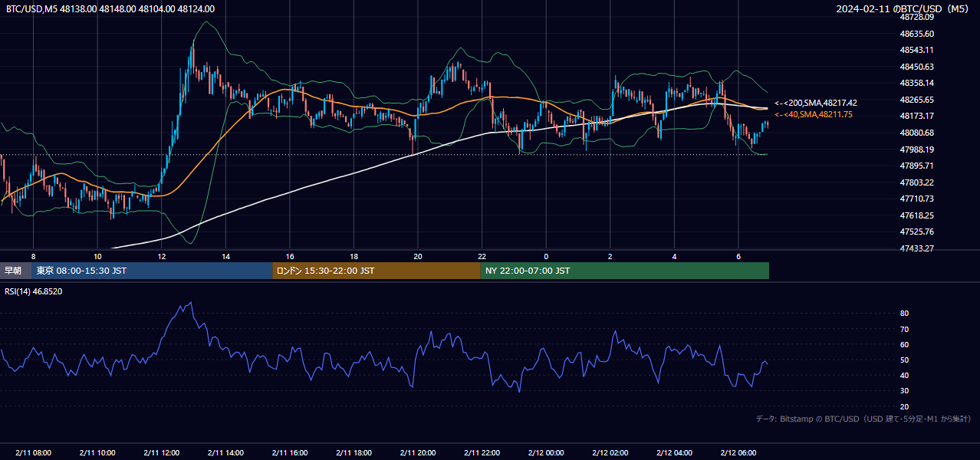This screenshot has height=460, width=980.
Task: Click price axis value 47618.25
Action: point(917,215)
